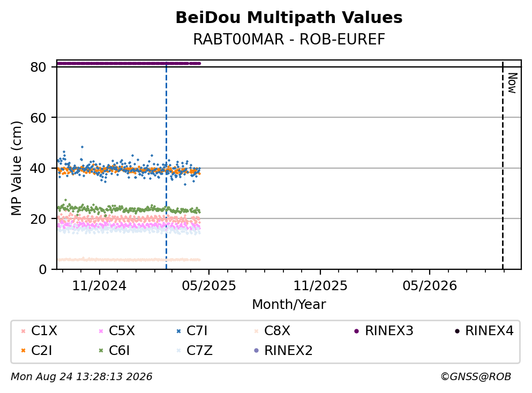Click the RINEX2 legend label
Screen dimensions: 532x393
[x=288, y=351]
